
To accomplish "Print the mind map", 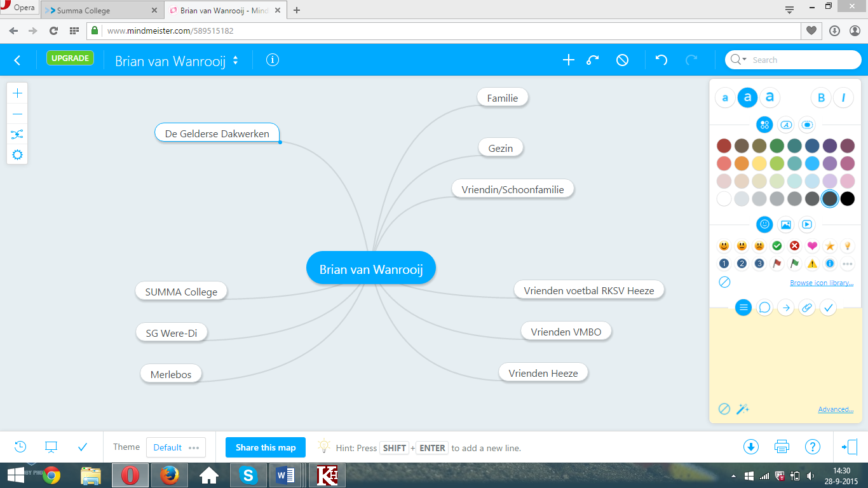I will 782,447.
